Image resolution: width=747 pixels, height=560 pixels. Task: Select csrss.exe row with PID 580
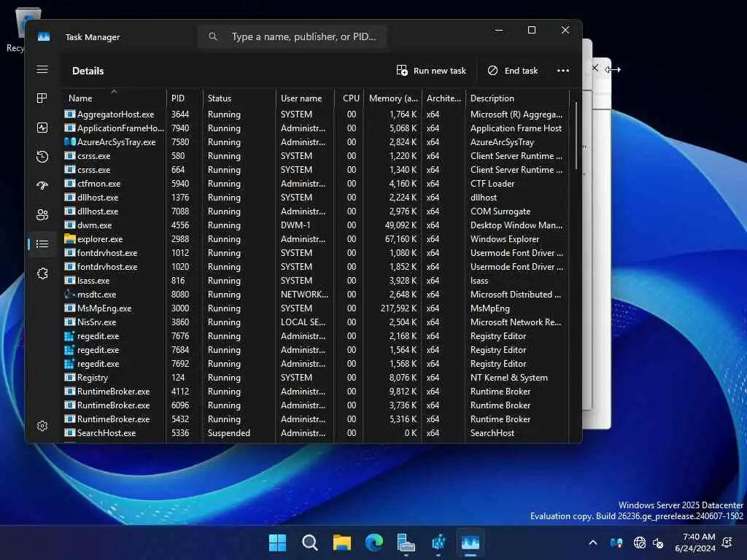click(x=315, y=156)
